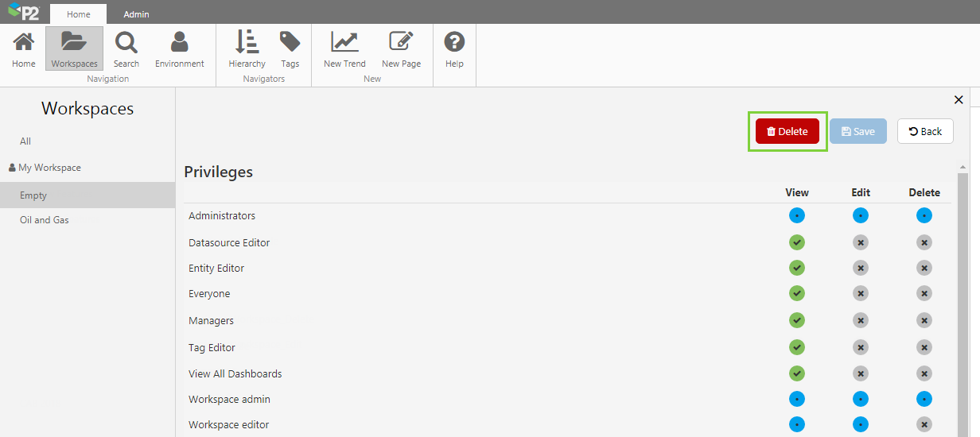The height and width of the screenshot is (437, 980).
Task: Open the Tags navigator
Action: [290, 49]
